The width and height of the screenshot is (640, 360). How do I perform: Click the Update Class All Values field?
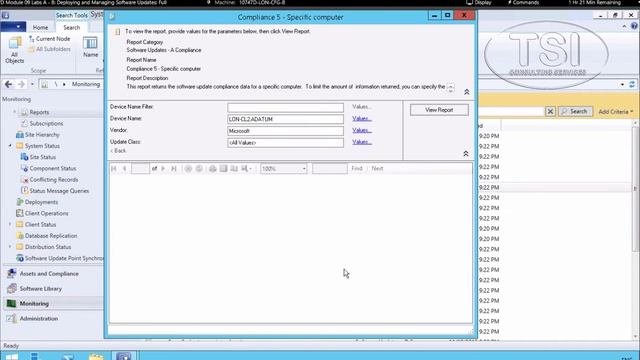pos(285,143)
